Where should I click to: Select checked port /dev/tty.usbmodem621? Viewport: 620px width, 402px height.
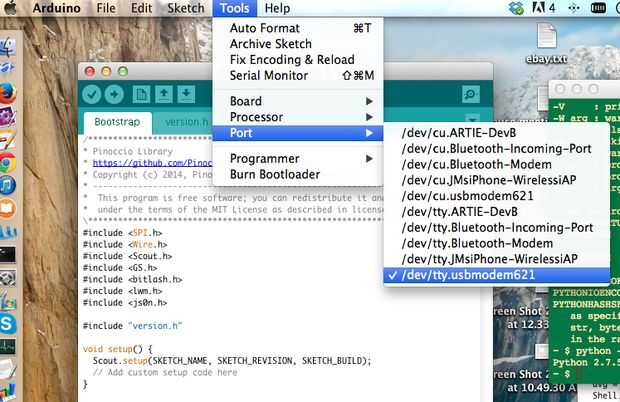(497, 275)
